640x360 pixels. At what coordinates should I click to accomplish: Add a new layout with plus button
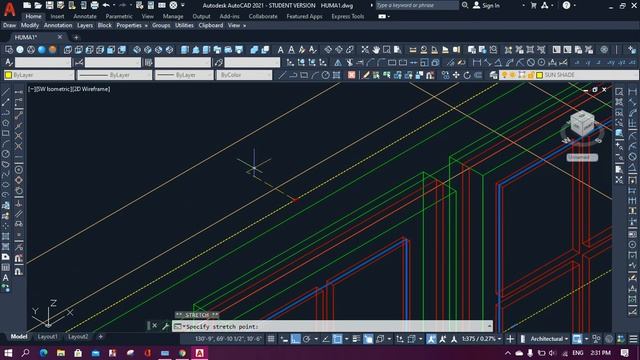[x=100, y=337]
